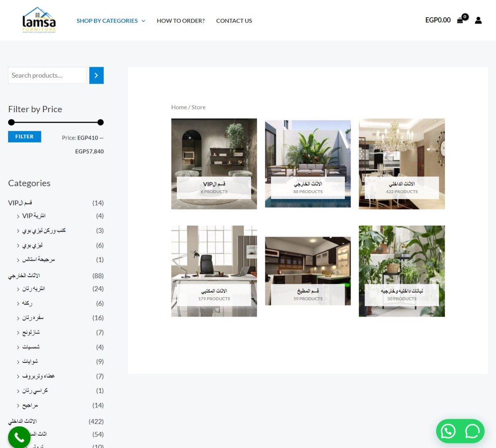Image resolution: width=496 pixels, height=448 pixels.
Task: Submit search with blue arrow button
Action: (96, 76)
